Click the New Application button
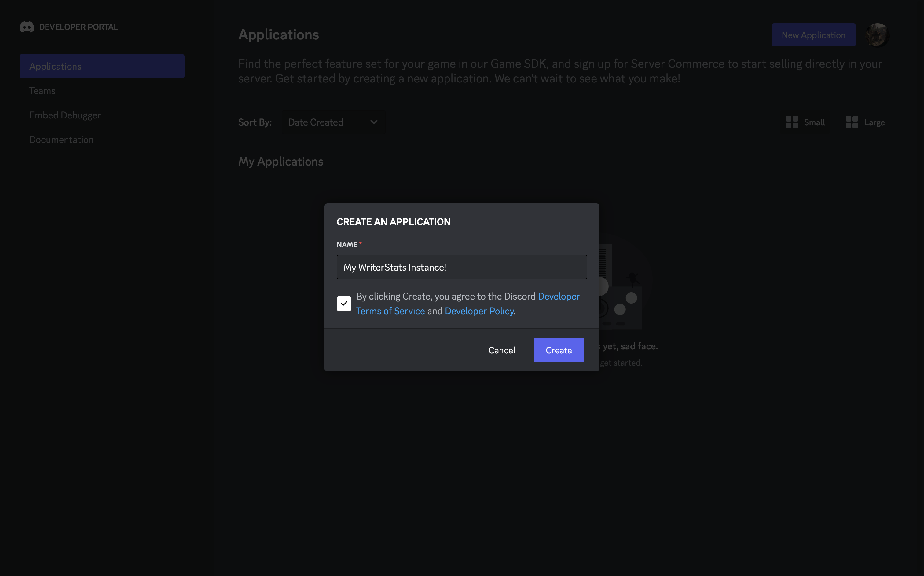 [813, 35]
